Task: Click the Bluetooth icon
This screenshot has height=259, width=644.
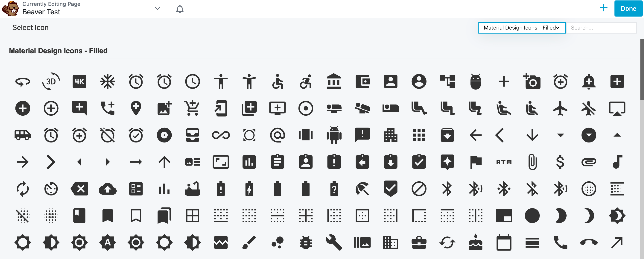Action: point(446,188)
